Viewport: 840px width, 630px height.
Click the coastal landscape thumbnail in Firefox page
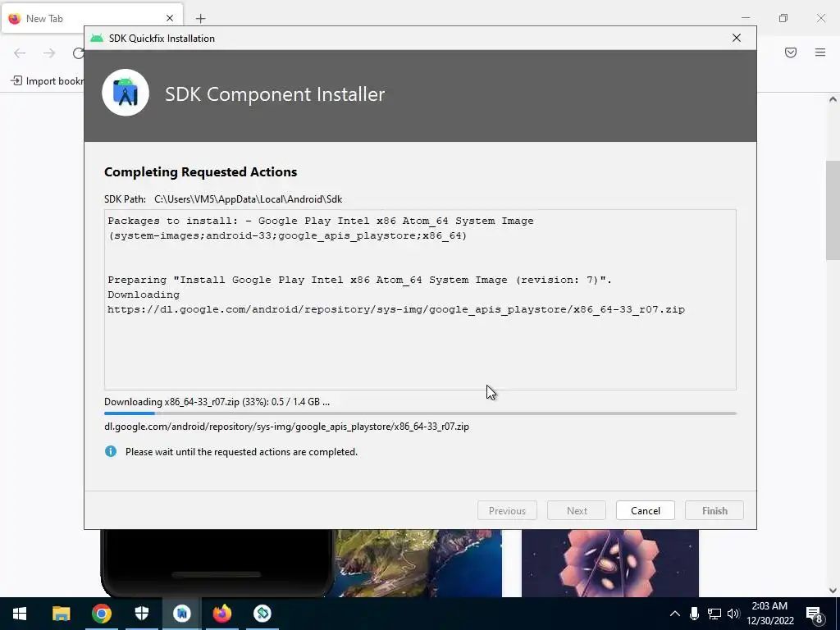pyautogui.click(x=418, y=563)
